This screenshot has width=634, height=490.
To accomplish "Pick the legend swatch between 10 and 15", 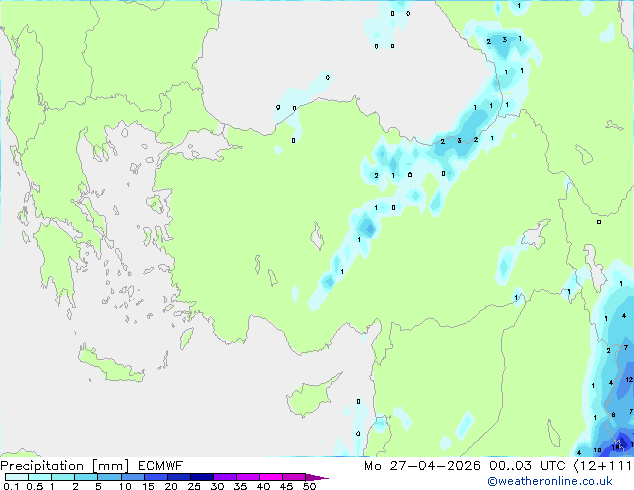I will [x=132, y=477].
